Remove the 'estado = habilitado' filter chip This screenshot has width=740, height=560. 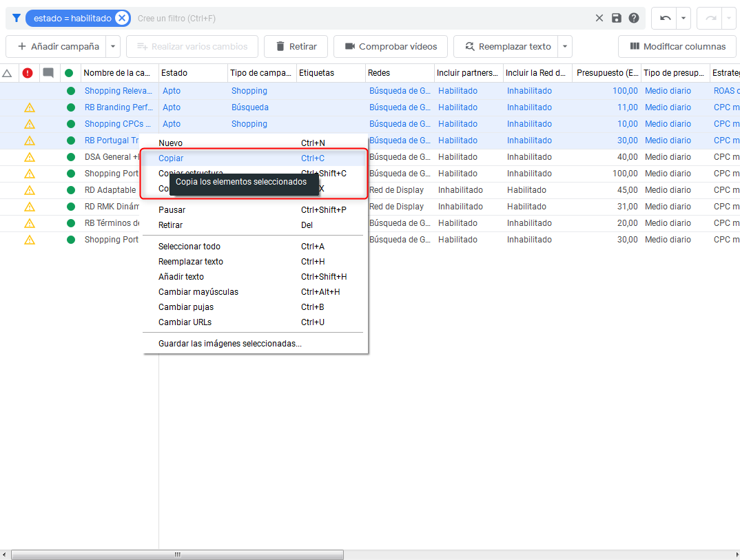(x=122, y=19)
